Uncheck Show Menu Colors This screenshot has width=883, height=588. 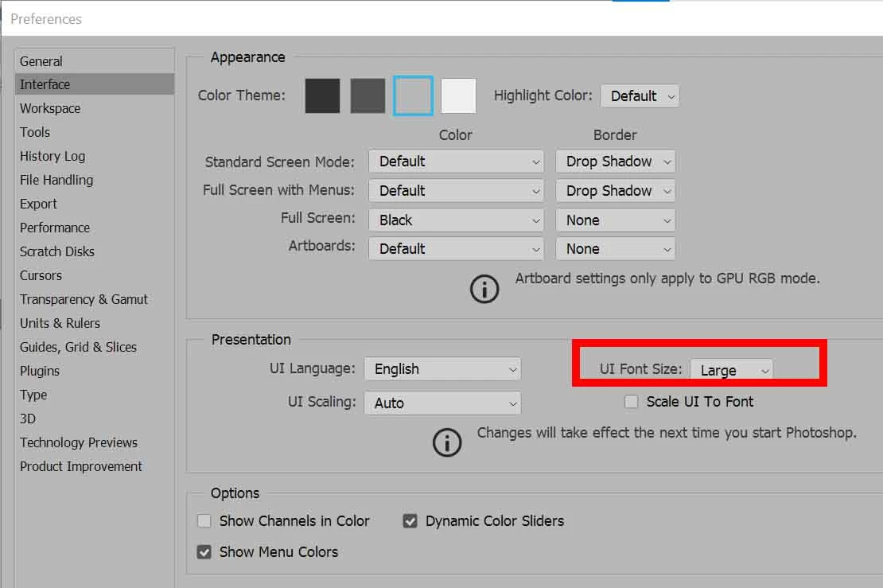(204, 552)
